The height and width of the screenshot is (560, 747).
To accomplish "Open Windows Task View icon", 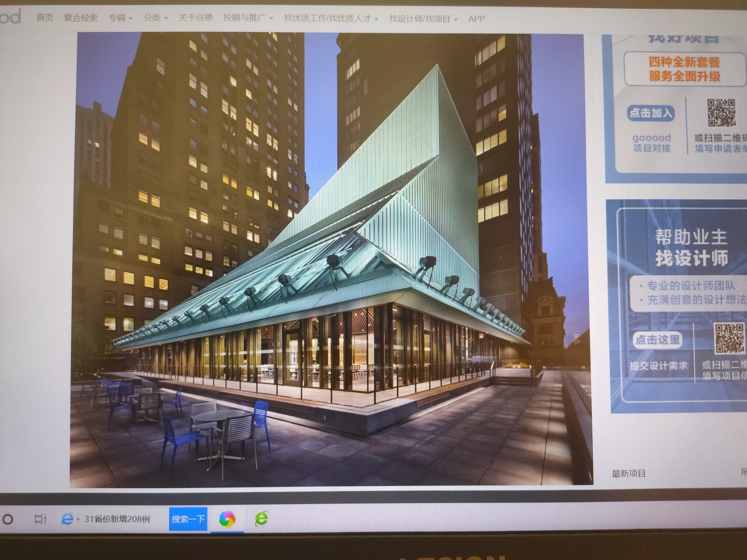I will tap(40, 519).
